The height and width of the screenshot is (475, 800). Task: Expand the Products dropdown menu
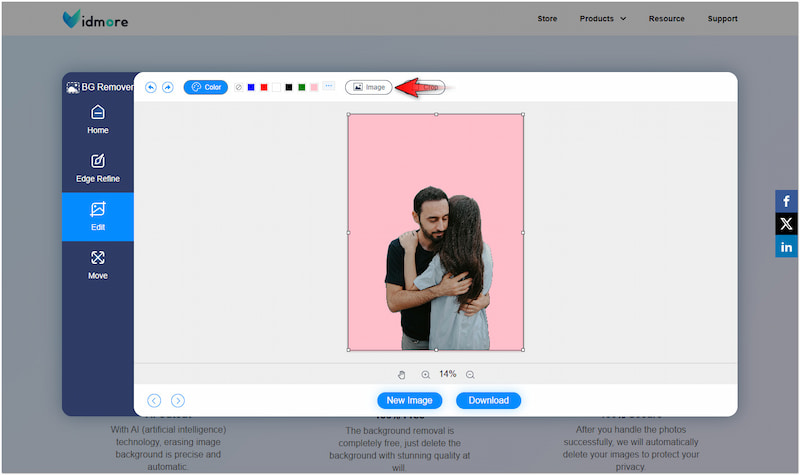coord(603,18)
